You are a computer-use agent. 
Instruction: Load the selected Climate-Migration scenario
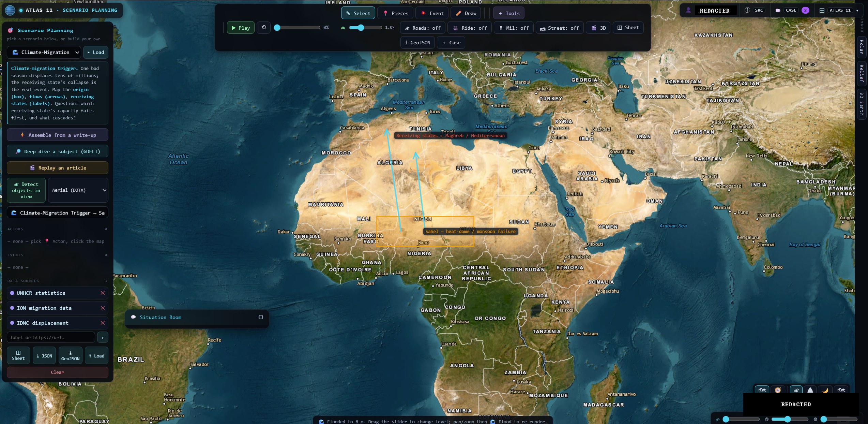[96, 52]
